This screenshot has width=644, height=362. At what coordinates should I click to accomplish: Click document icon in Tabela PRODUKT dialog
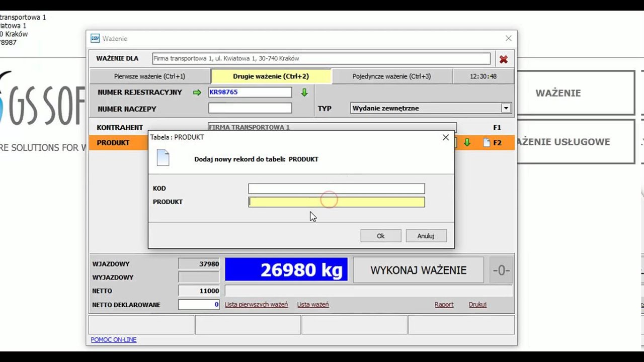point(163,158)
